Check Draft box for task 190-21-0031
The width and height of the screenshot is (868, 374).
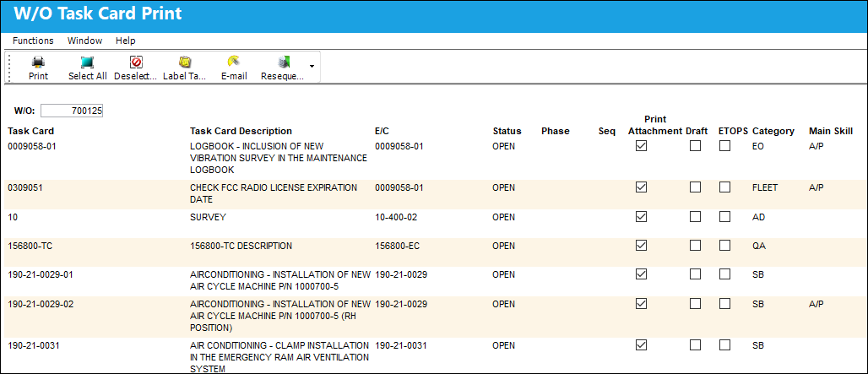tap(695, 345)
